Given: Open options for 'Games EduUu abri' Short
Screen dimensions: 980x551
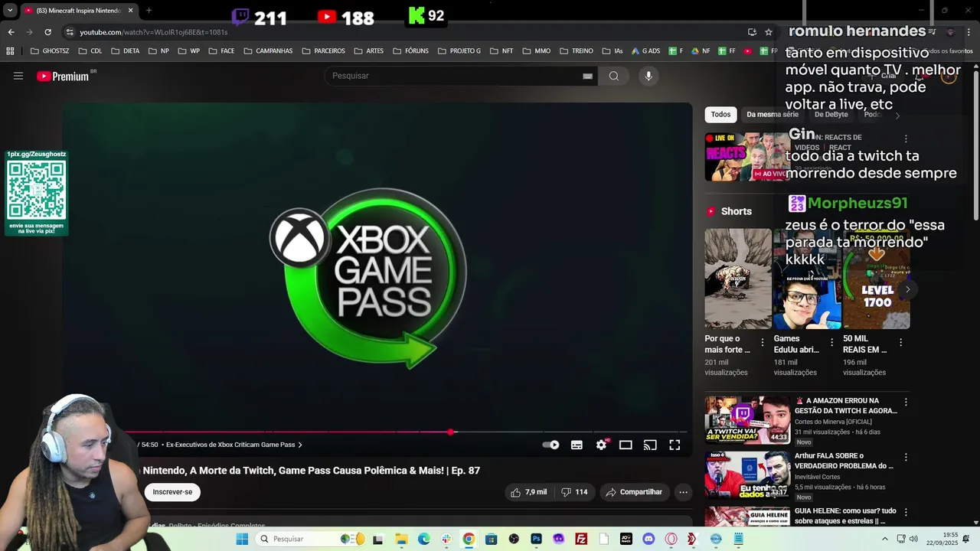Looking at the screenshot, I should 831,342.
